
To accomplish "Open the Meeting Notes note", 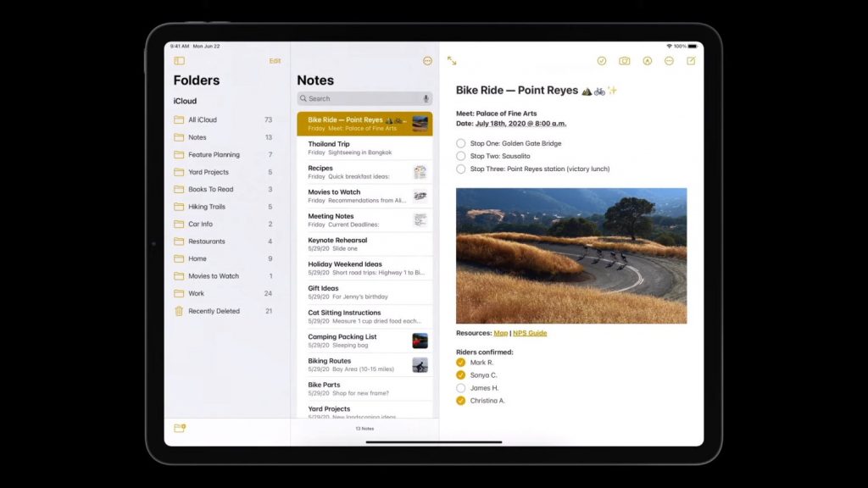I will point(364,220).
